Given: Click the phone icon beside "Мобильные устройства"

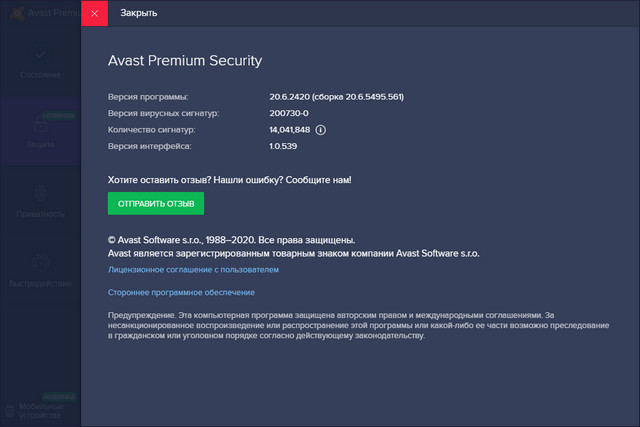Looking at the screenshot, I should tap(10, 409).
